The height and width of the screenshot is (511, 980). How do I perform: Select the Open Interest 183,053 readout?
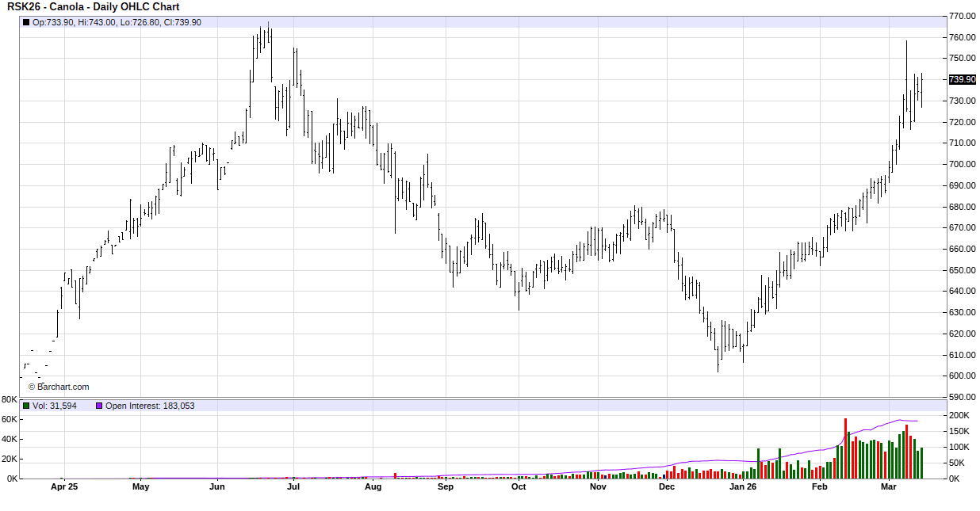[x=150, y=406]
